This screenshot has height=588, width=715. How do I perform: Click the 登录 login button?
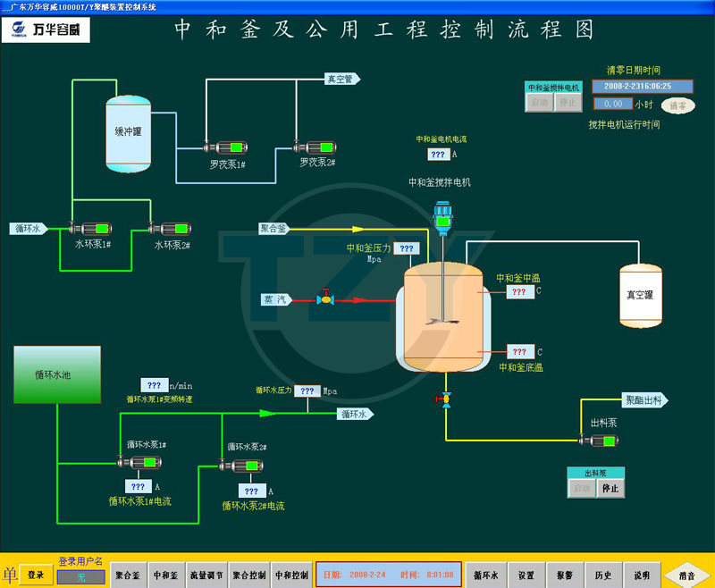click(x=35, y=575)
